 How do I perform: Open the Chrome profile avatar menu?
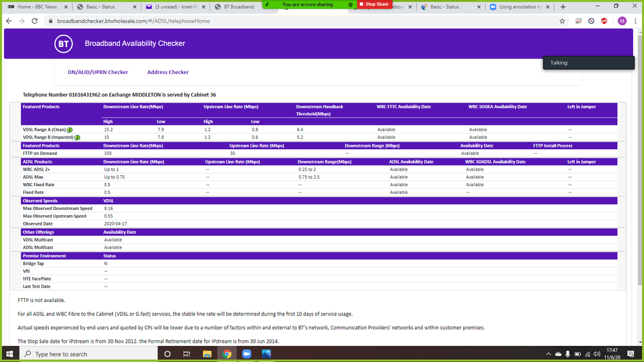[621, 21]
